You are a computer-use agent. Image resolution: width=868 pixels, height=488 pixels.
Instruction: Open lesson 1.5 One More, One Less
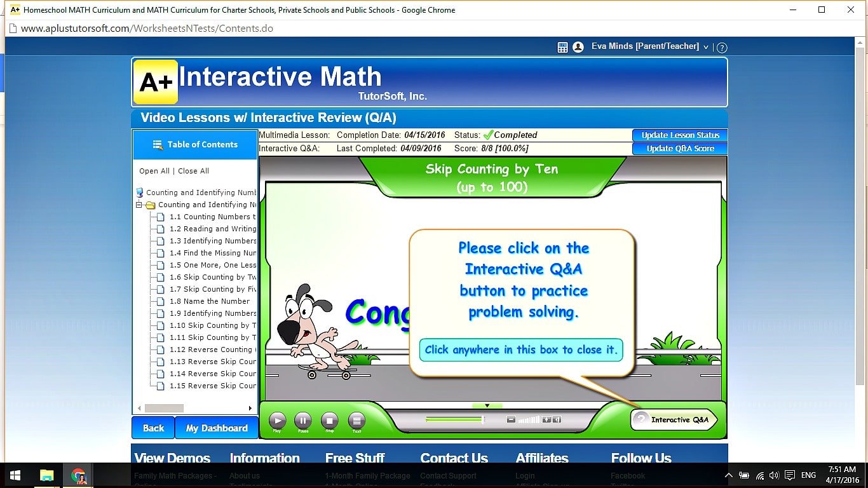213,265
